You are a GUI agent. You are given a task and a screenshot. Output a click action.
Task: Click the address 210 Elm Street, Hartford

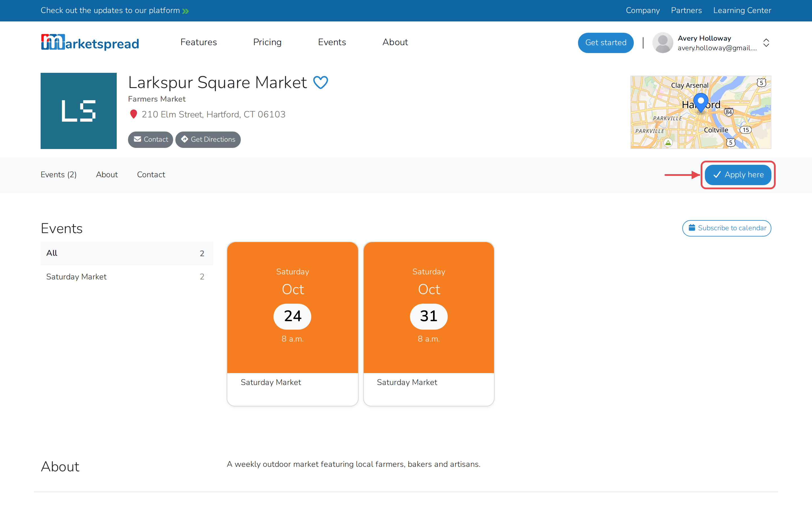pyautogui.click(x=213, y=115)
